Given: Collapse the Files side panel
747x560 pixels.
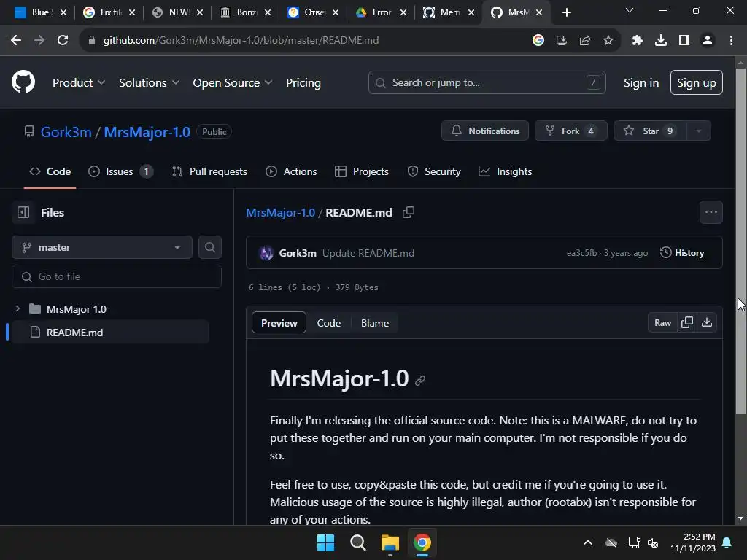Looking at the screenshot, I should point(23,212).
